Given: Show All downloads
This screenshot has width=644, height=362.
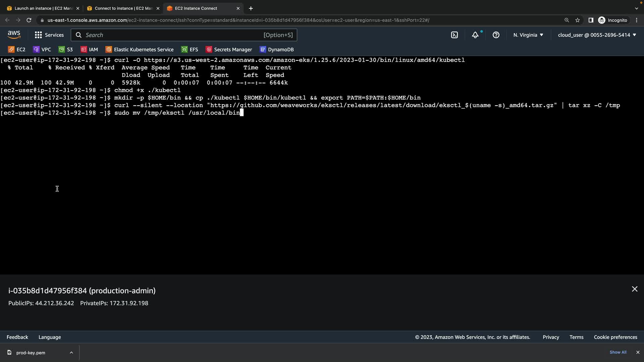Looking at the screenshot, I should 618,352.
